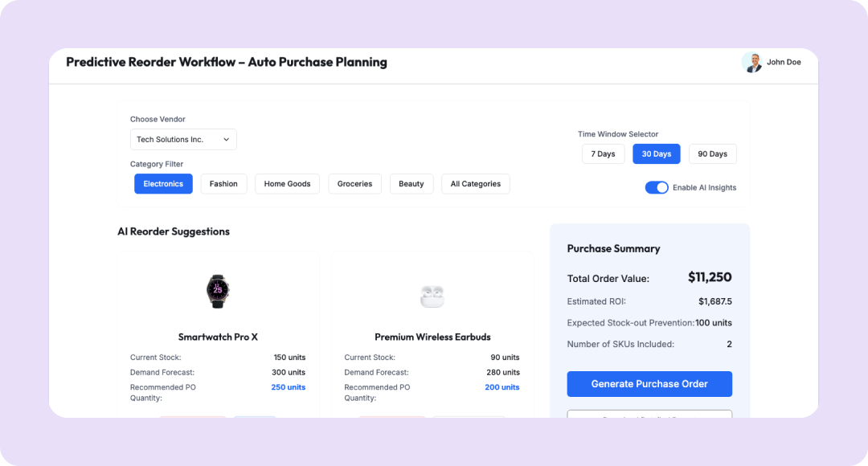Screen dimensions: 868x466
Task: Click the John Doe username label
Action: point(784,63)
